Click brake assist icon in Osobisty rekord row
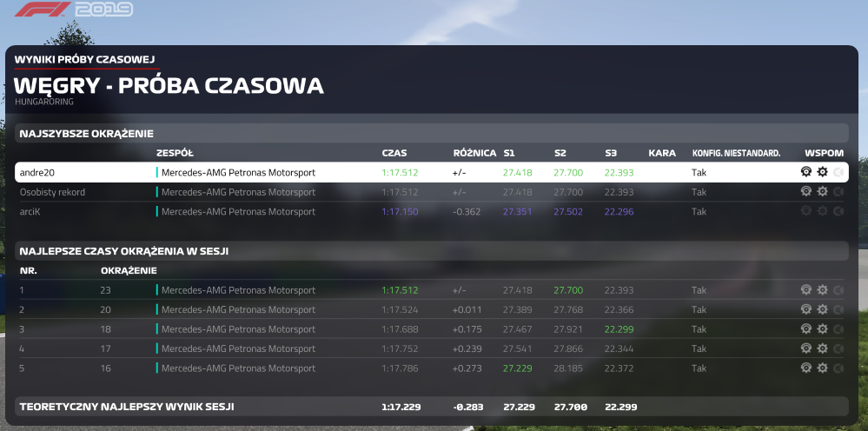The width and height of the screenshot is (868, 431). (x=838, y=191)
